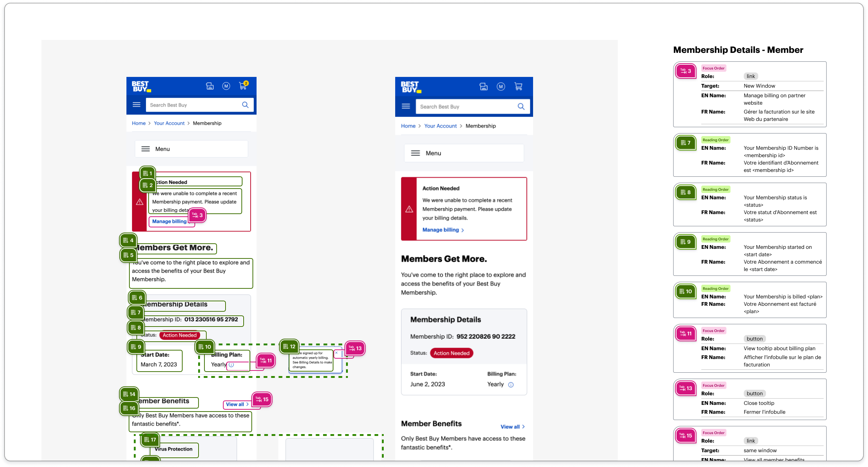
Task: Click the warning triangle in the clean alert
Action: coord(409,209)
